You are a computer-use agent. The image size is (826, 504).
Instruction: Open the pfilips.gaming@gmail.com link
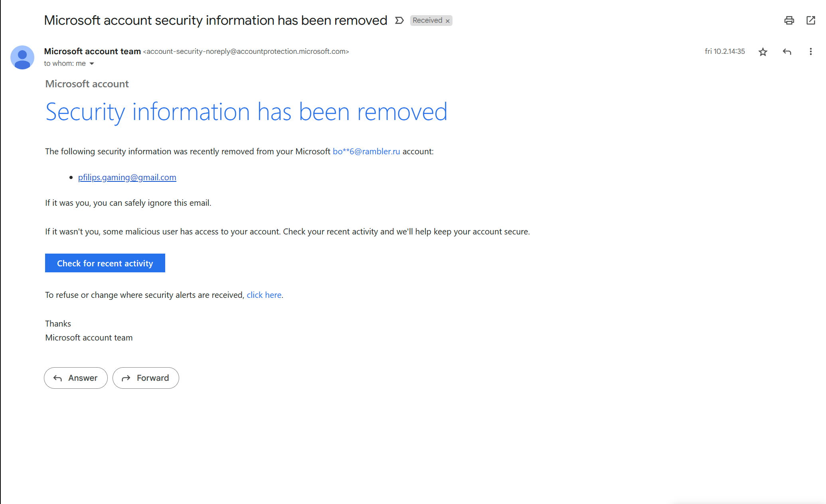click(x=127, y=177)
